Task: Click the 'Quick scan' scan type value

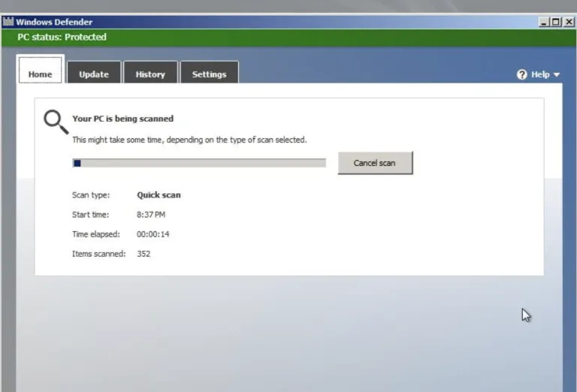Action: click(x=159, y=195)
